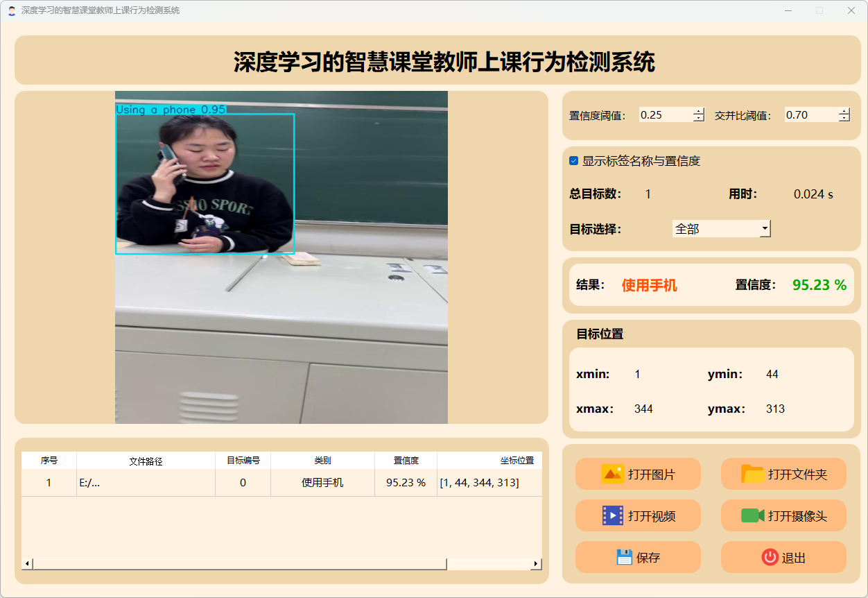Screen dimensions: 868x598
Task: Click the detected image with the bounding box
Action: (281, 257)
